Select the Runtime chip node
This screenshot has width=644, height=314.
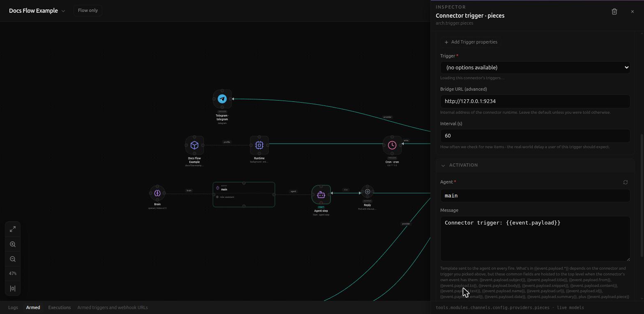click(259, 145)
